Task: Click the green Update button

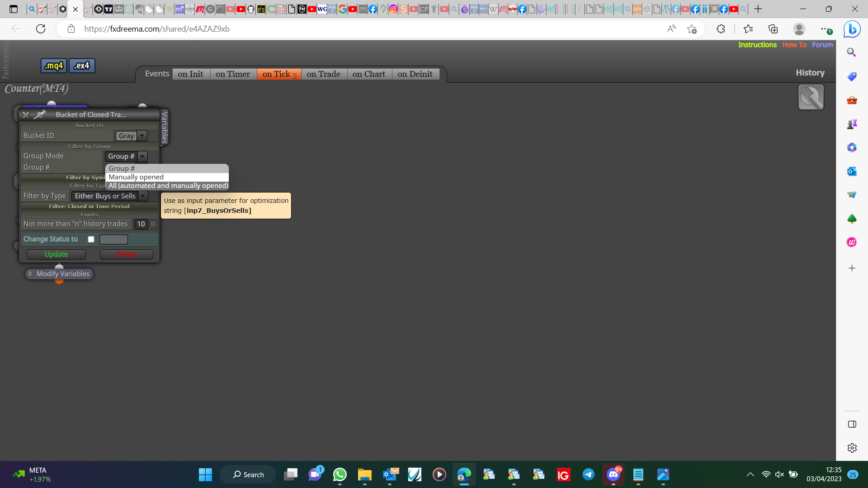Action: [x=56, y=254]
